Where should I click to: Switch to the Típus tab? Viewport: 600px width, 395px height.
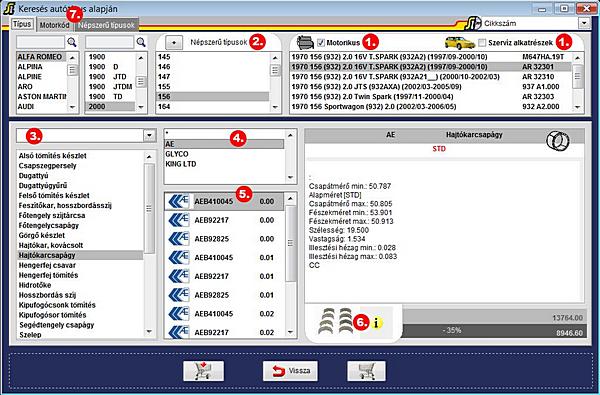(x=22, y=24)
